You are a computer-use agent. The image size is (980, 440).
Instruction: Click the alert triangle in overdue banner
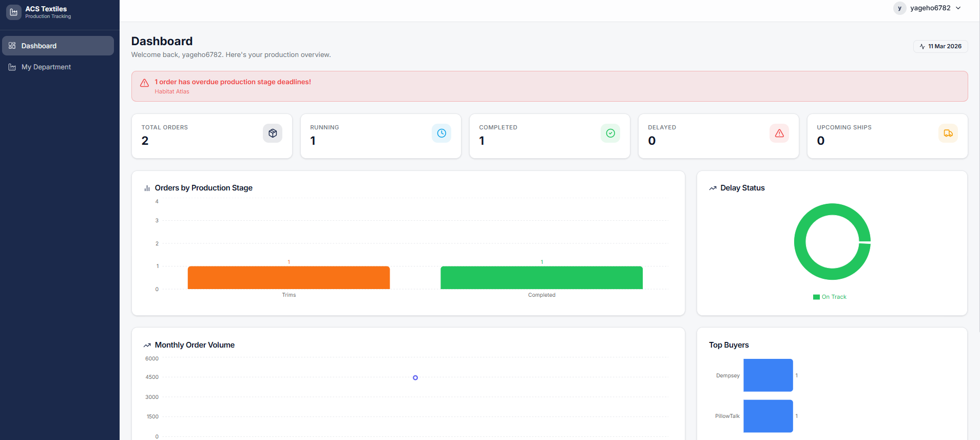point(145,83)
